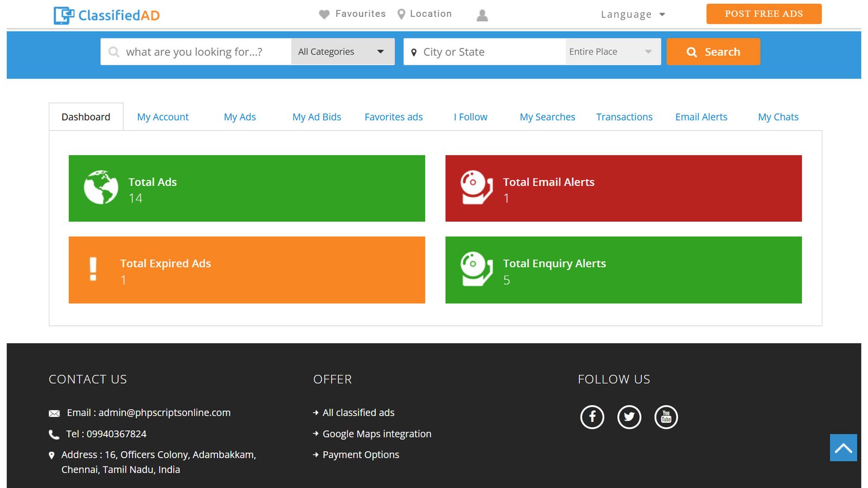Open the Transactions tab
This screenshot has width=868, height=488.
point(624,117)
